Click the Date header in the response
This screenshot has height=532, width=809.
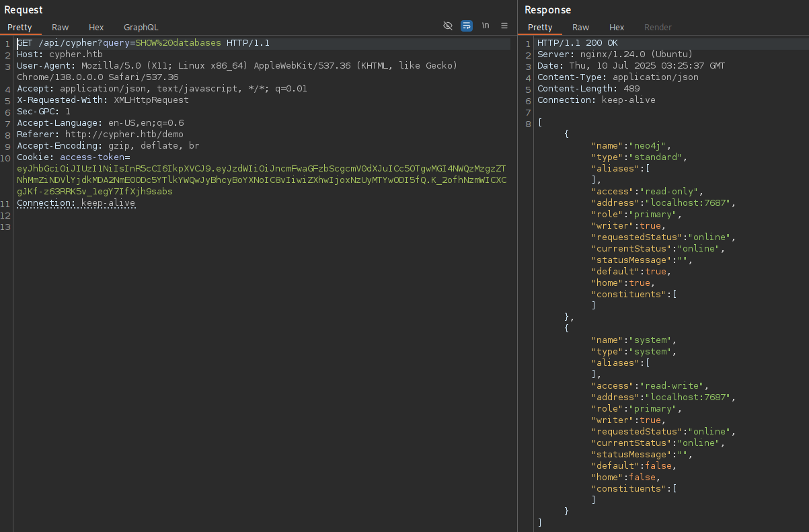631,66
